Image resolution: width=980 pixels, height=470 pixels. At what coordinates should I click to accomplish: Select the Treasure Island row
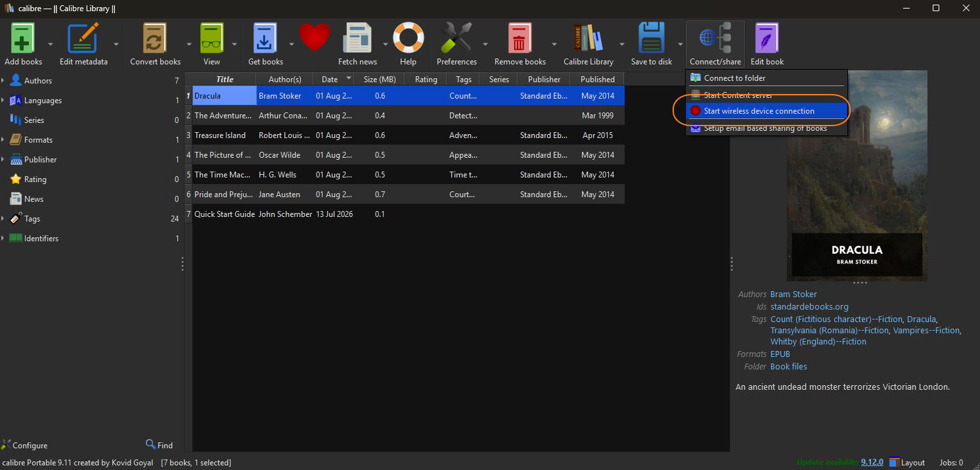pyautogui.click(x=405, y=135)
